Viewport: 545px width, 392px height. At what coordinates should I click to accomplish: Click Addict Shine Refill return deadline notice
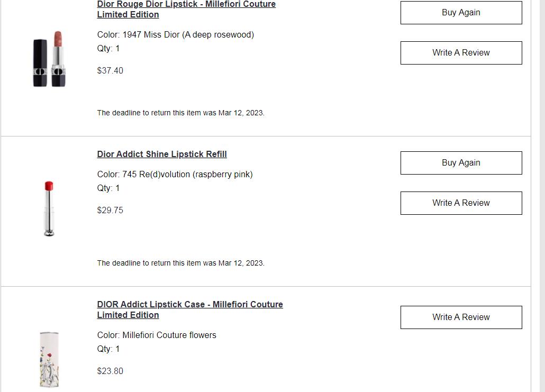[181, 263]
